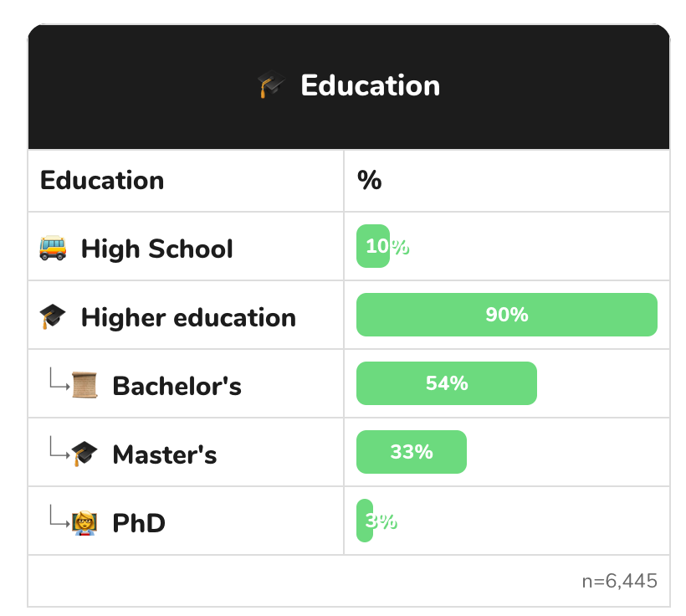
Task: Click the High School label
Action: click(x=156, y=249)
